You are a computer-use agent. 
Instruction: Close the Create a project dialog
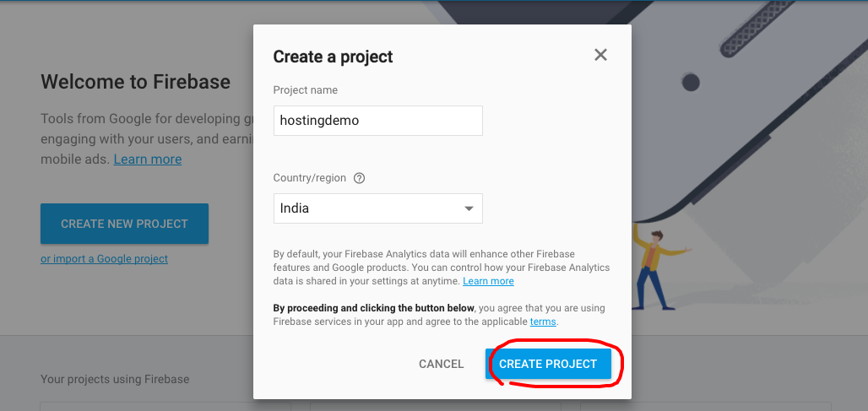(600, 56)
